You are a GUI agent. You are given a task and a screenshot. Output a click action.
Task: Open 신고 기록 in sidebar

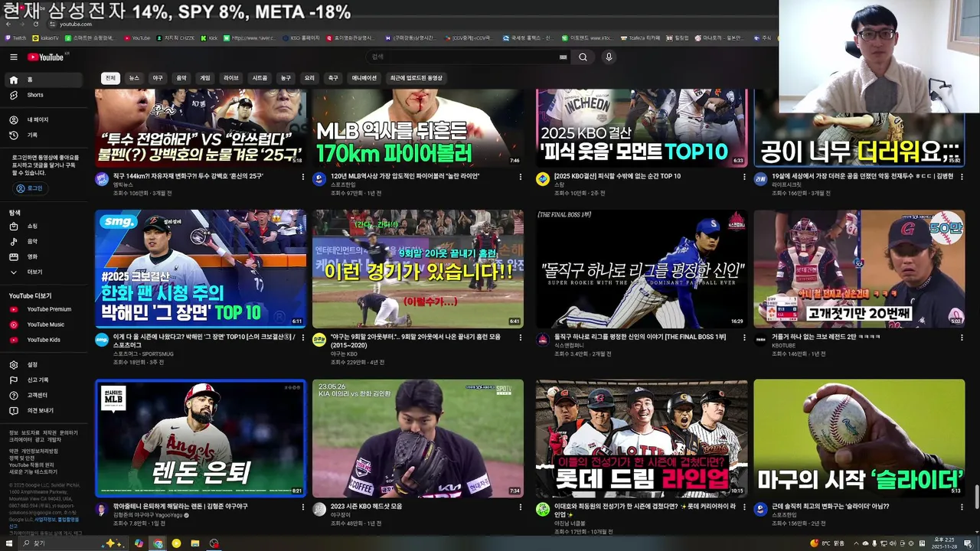[42, 380]
